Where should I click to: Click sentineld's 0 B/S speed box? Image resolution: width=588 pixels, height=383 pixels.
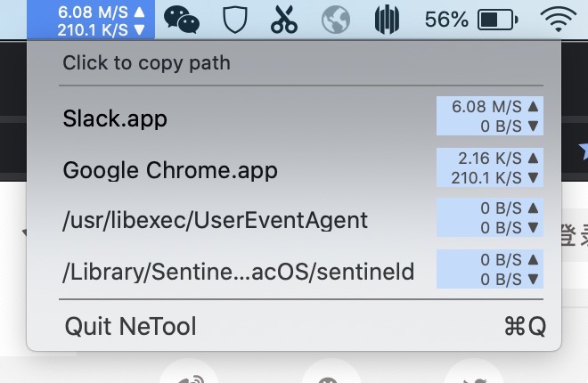(490, 269)
